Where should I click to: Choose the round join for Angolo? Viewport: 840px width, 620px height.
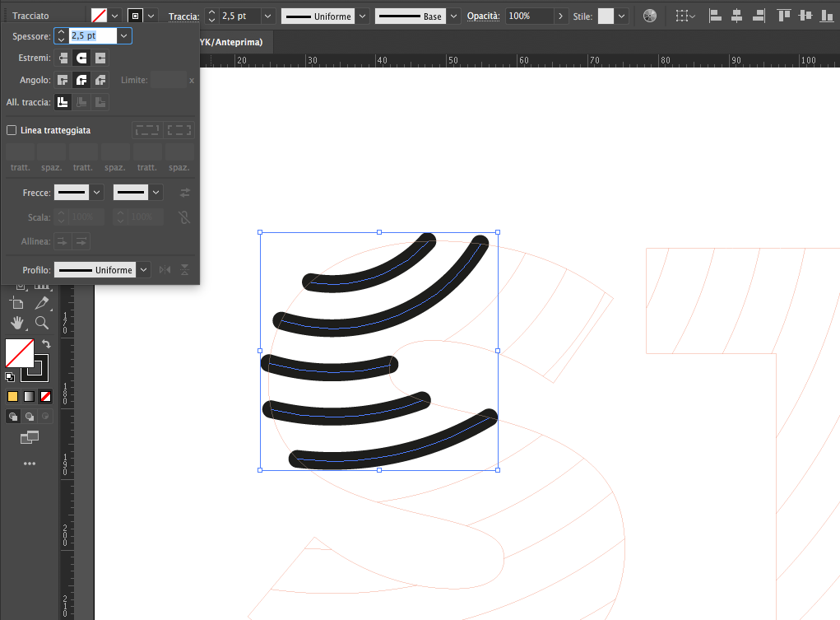click(81, 80)
